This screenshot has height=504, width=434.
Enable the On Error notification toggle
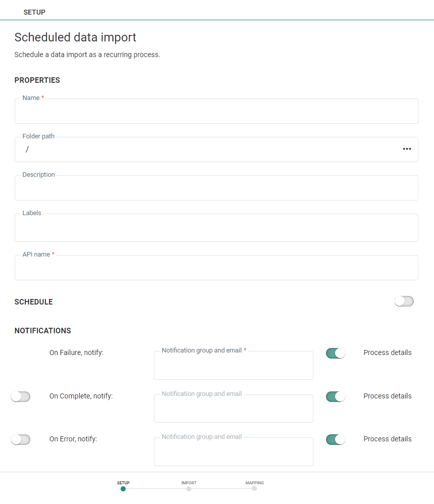click(21, 439)
